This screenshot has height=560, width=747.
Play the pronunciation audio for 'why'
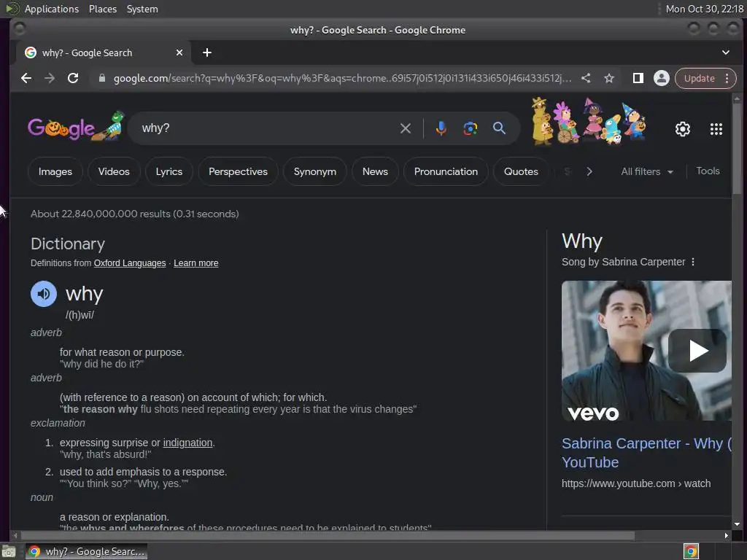(x=43, y=294)
